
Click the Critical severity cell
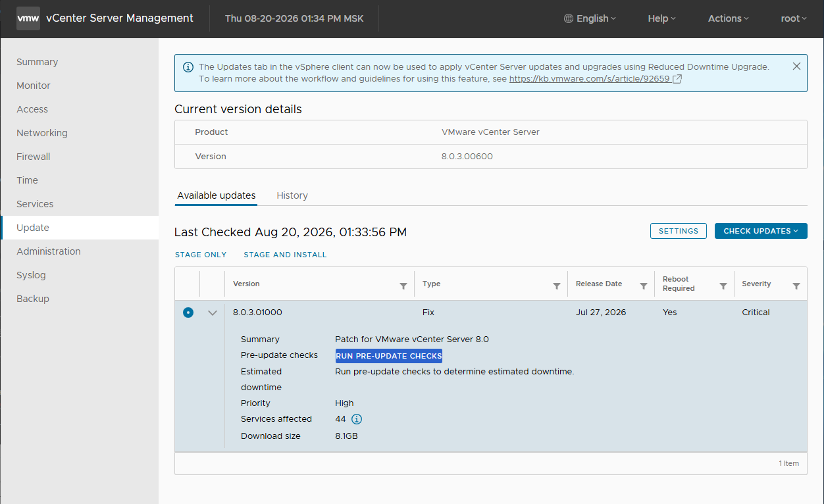point(756,313)
